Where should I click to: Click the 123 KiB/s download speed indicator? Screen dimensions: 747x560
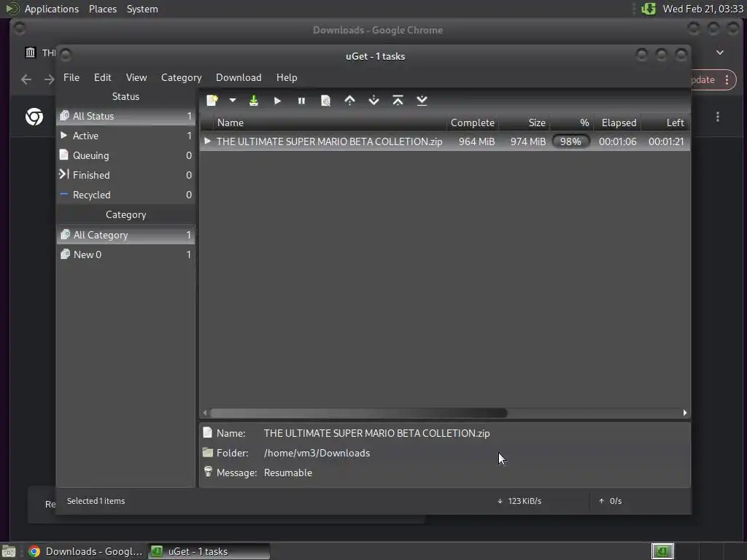coord(519,501)
